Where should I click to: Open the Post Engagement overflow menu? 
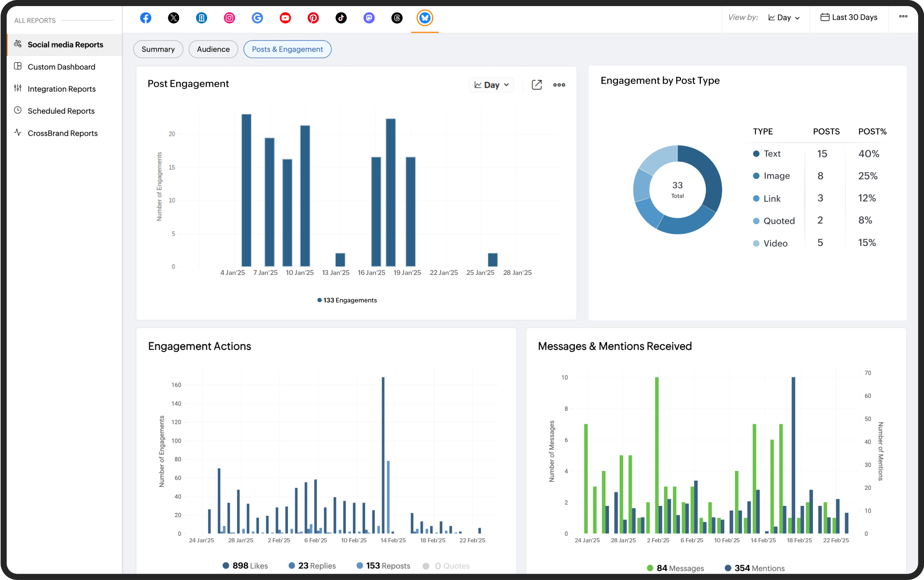[x=559, y=85]
